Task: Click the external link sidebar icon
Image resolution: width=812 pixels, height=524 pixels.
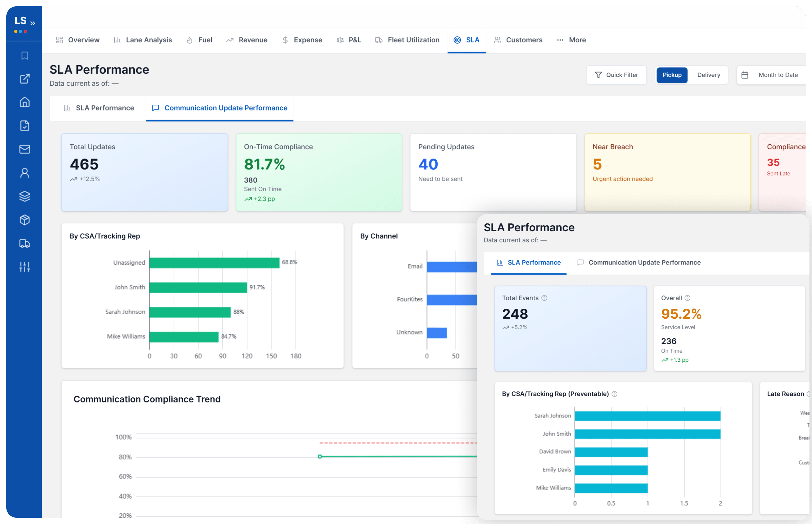Action: 24,78
